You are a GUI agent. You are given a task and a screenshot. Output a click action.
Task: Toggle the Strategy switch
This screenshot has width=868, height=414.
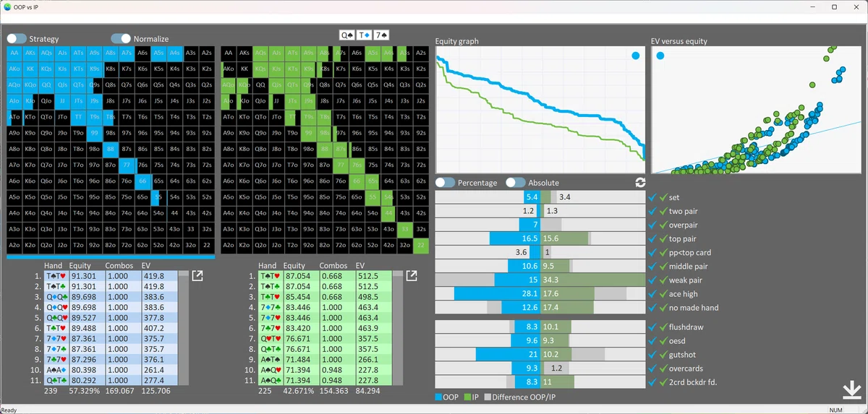17,38
